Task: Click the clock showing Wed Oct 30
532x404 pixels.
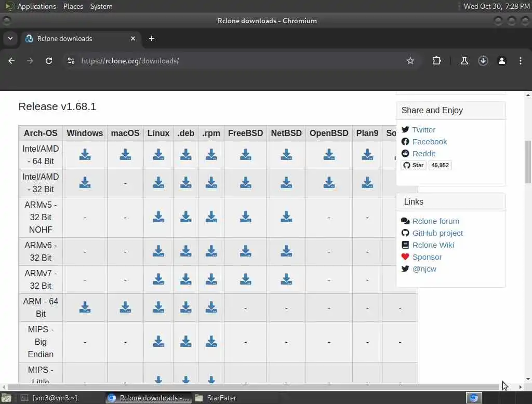Action: (496, 6)
